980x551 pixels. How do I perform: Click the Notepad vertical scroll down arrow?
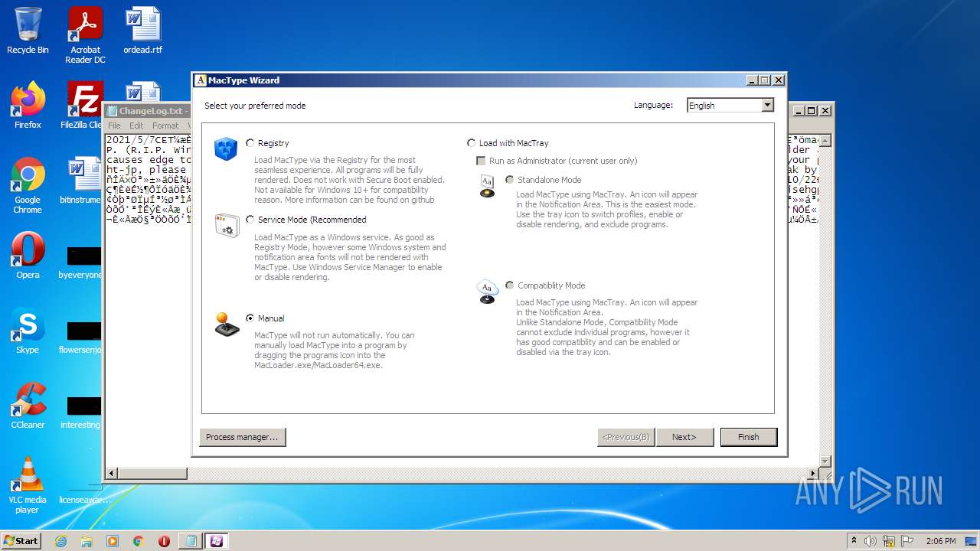click(825, 461)
